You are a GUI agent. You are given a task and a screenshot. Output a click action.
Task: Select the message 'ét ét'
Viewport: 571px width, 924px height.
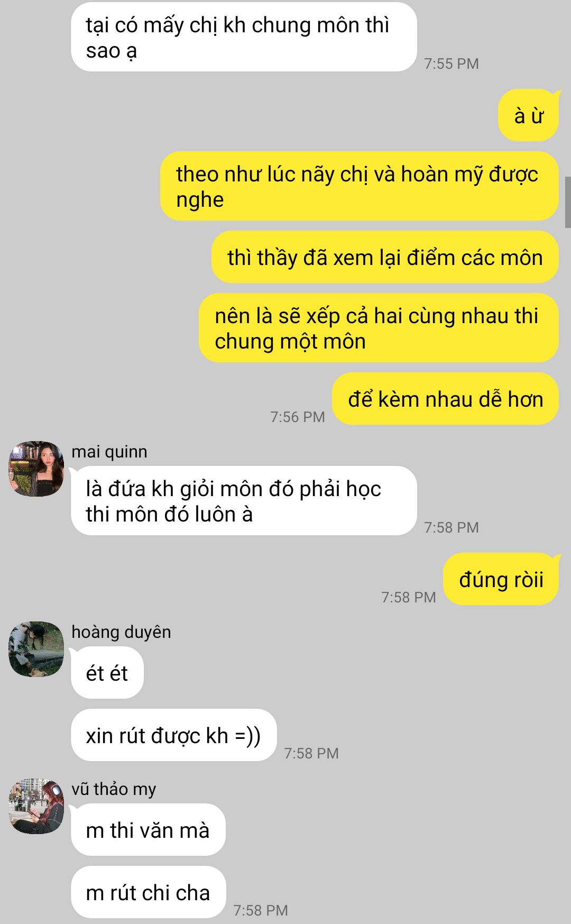(107, 673)
